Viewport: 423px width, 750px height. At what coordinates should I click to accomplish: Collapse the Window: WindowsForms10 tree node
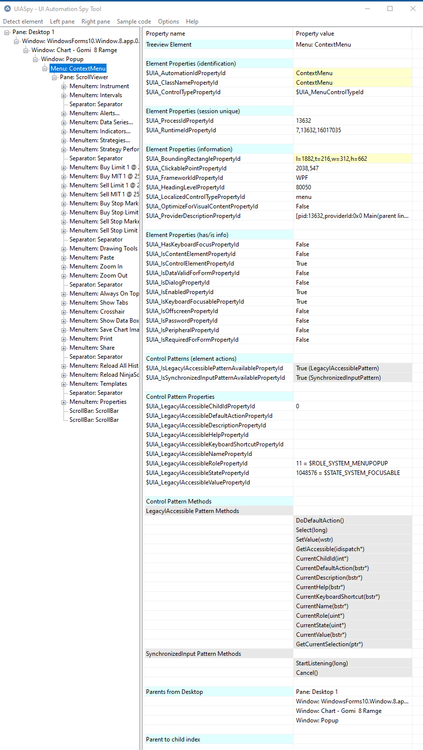(16, 41)
